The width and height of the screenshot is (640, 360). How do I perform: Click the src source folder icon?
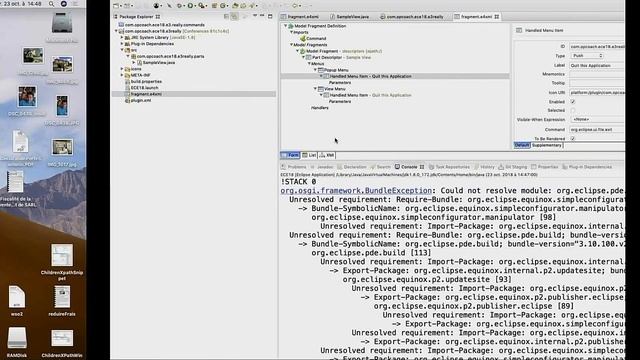127,50
